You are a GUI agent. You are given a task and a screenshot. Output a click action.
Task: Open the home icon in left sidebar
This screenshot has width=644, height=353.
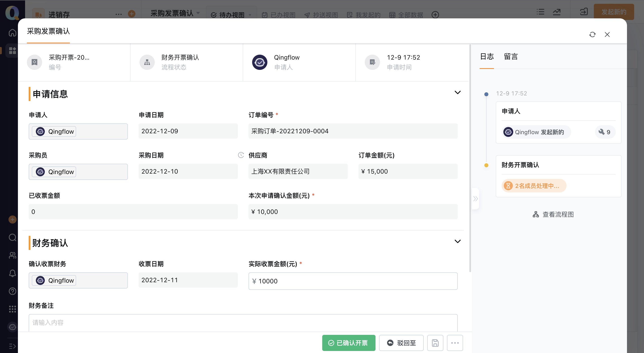point(13,33)
